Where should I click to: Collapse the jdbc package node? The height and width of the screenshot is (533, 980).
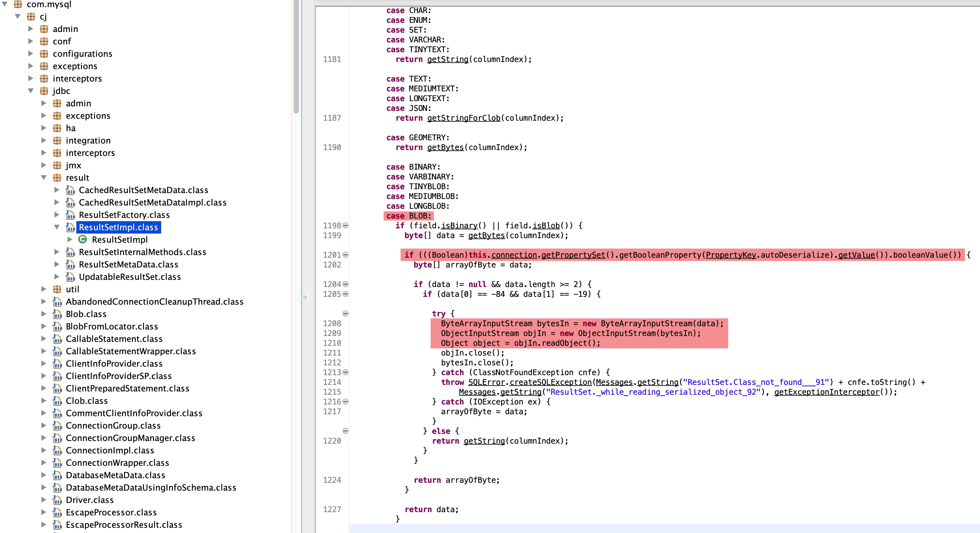click(x=31, y=91)
